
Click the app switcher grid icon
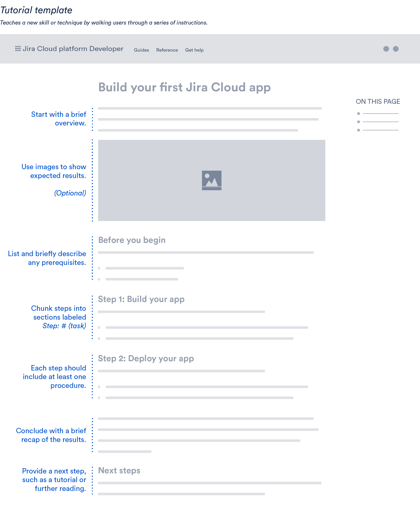pyautogui.click(x=18, y=49)
